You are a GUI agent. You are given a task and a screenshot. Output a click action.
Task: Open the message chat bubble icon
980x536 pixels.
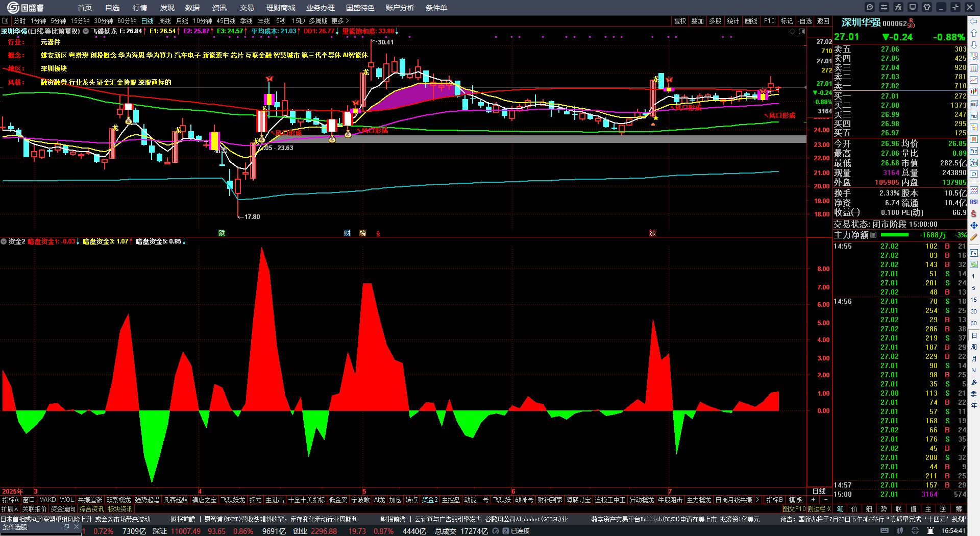[870, 7]
